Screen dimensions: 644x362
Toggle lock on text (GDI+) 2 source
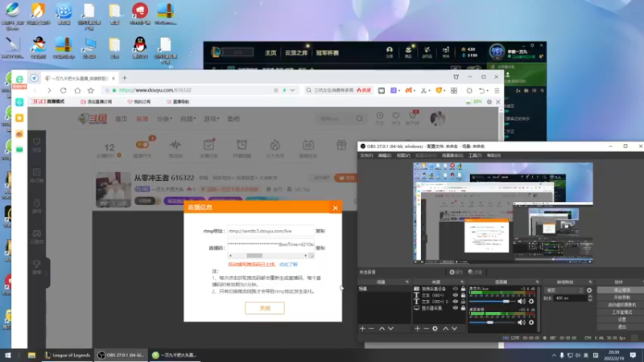[463, 301]
